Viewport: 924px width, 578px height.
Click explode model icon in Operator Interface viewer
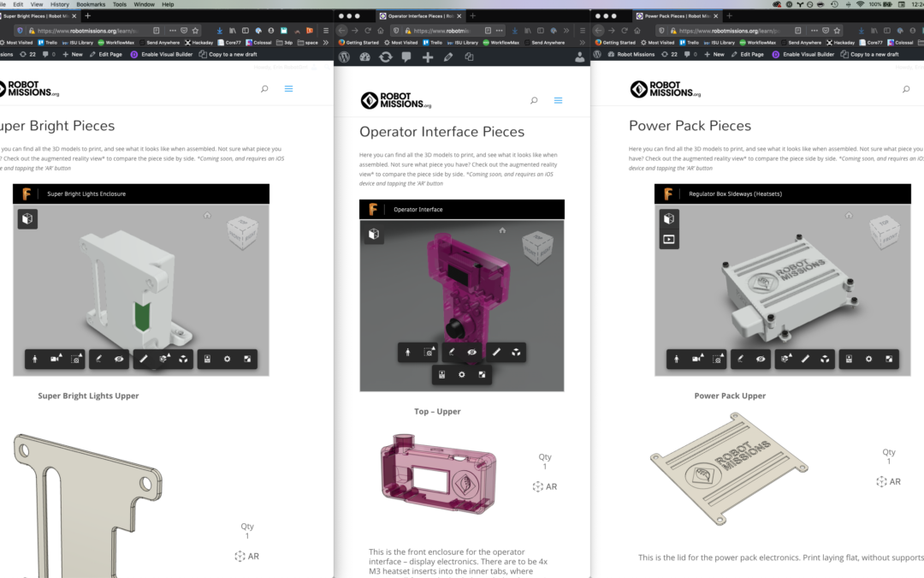pyautogui.click(x=516, y=352)
